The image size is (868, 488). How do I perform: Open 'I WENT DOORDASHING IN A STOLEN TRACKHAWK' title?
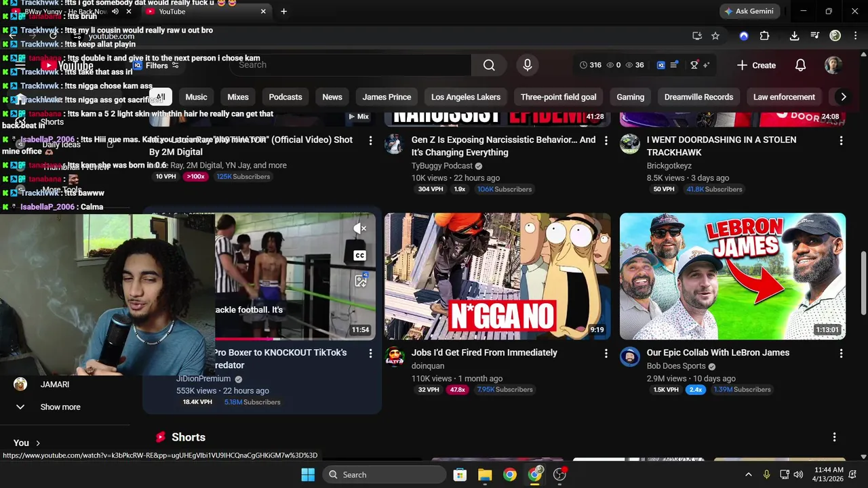722,146
